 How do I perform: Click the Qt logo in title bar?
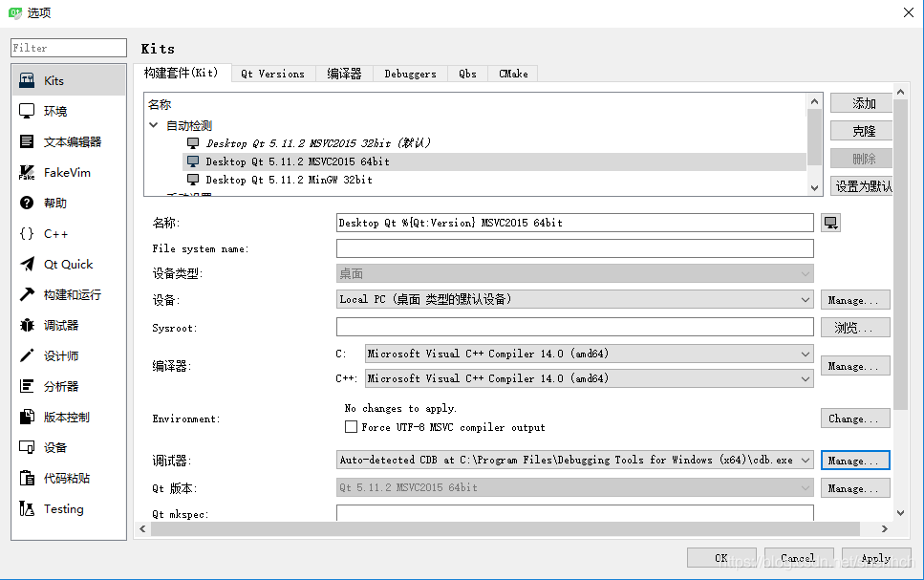(14, 12)
